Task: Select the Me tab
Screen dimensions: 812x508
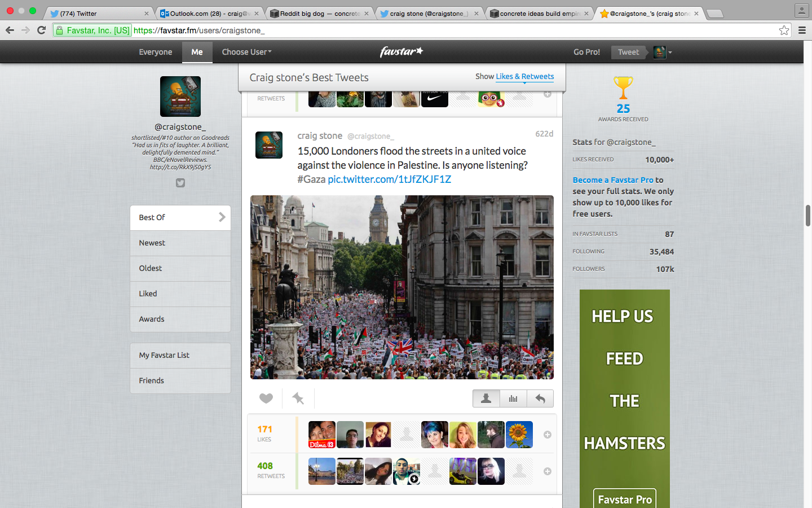Action: click(197, 52)
